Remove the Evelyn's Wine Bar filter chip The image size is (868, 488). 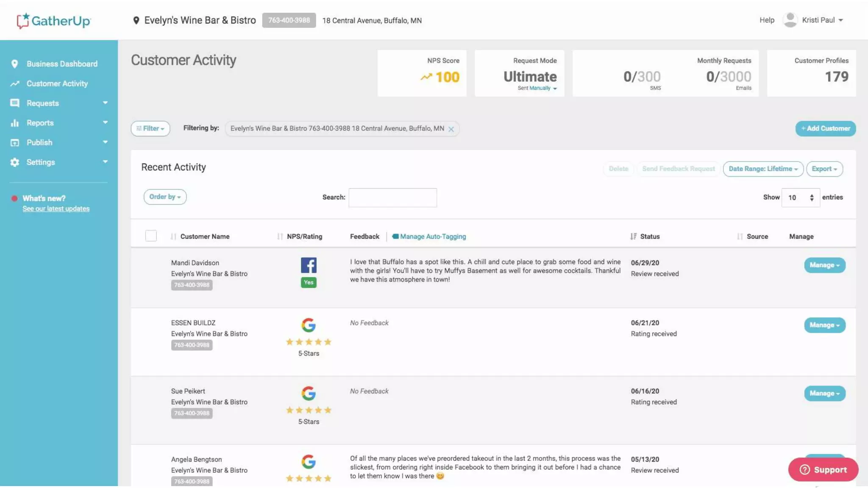pyautogui.click(x=451, y=129)
